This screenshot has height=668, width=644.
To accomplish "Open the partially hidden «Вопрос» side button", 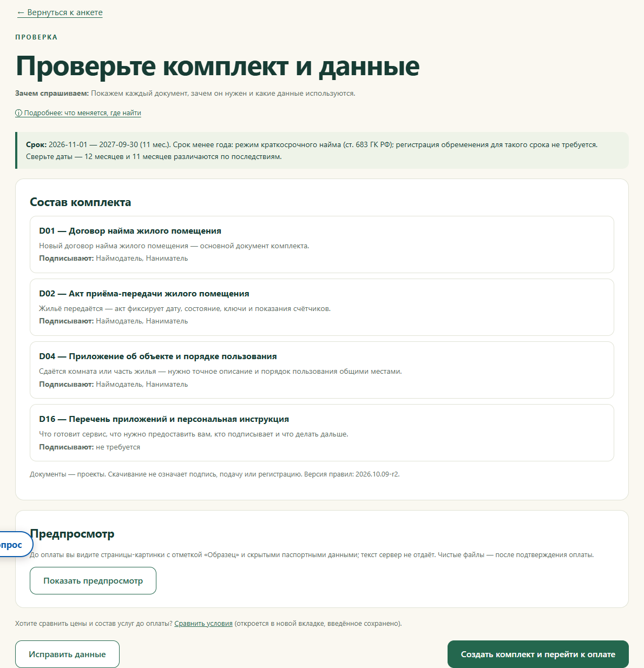I will click(15, 545).
